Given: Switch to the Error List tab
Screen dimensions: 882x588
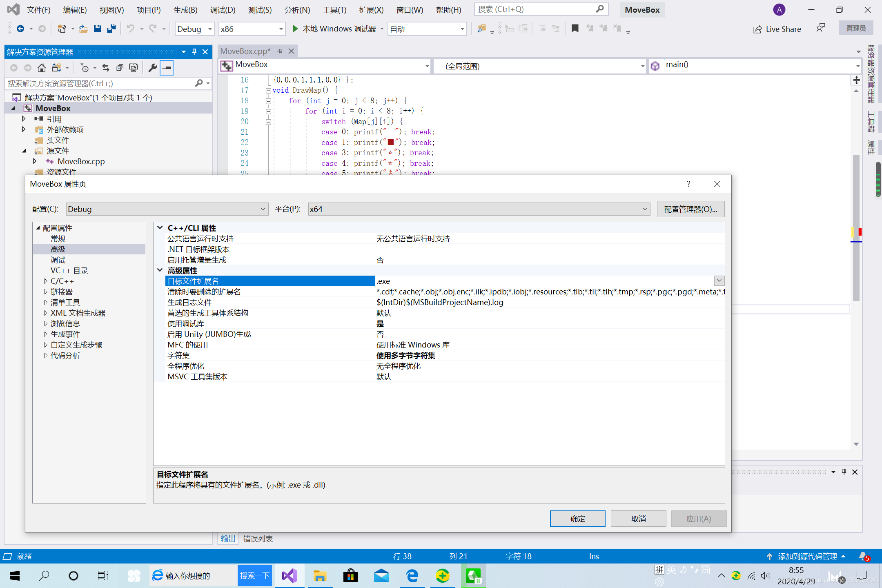Looking at the screenshot, I should (x=258, y=539).
